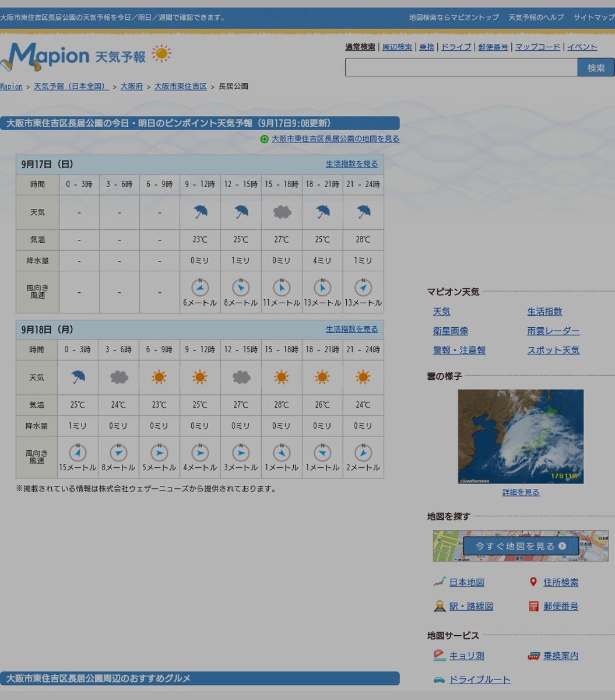Image resolution: width=615 pixels, height=700 pixels.
Task: Click wind compass above 15メートル on Sept 18
Action: [78, 453]
